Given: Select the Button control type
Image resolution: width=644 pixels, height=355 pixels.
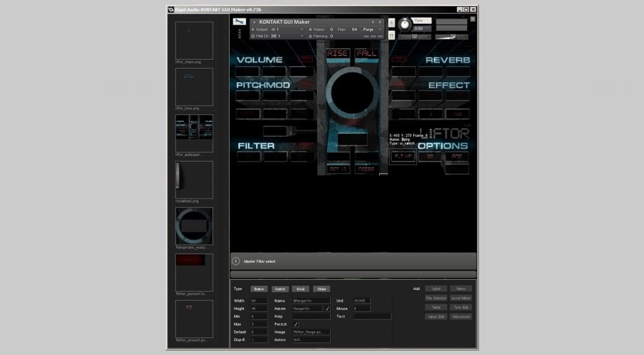Looking at the screenshot, I should click(258, 289).
